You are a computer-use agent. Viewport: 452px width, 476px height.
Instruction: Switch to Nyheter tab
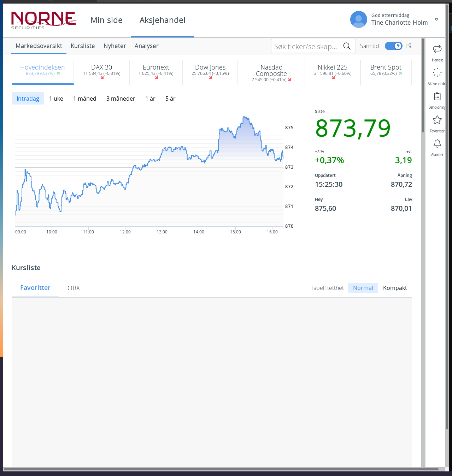115,46
